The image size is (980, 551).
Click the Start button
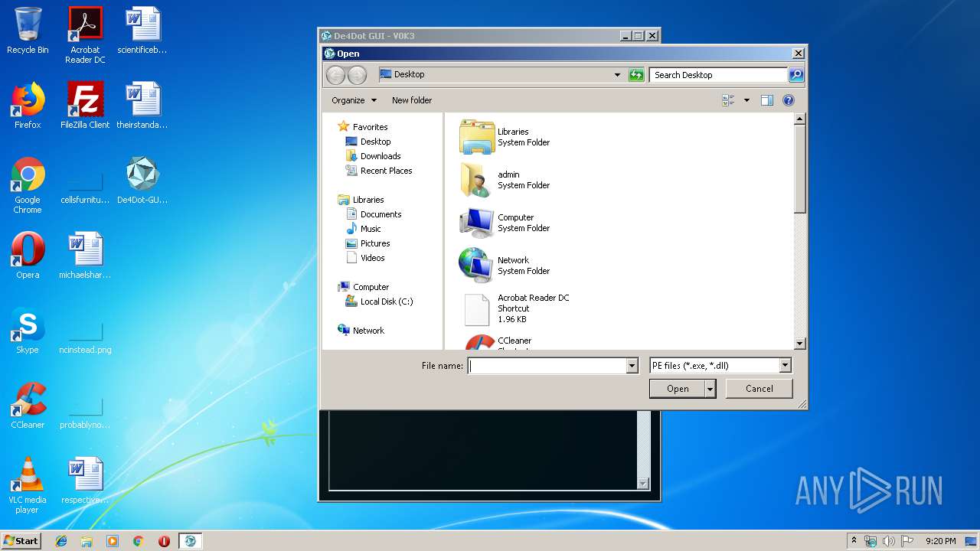pos(21,541)
